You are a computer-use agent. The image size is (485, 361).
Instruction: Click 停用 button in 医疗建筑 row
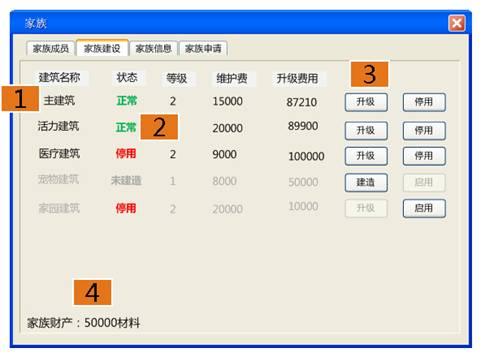click(x=424, y=156)
